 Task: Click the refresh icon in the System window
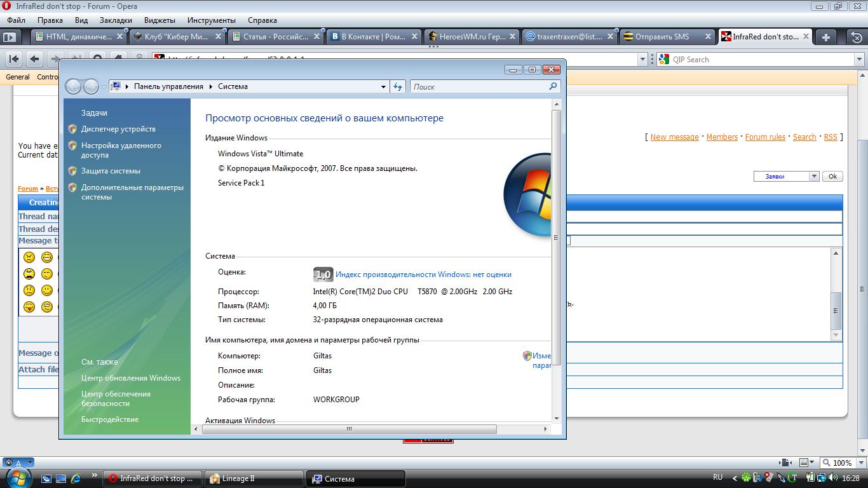point(398,86)
